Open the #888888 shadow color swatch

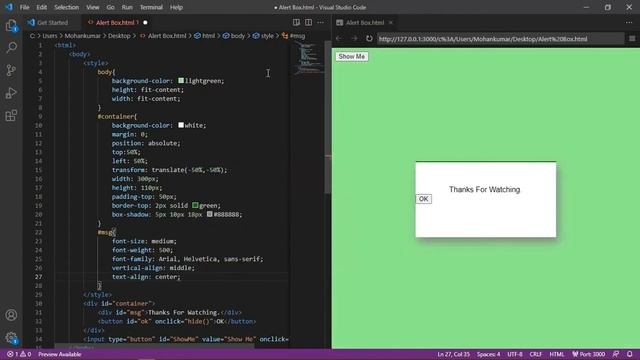coord(209,214)
